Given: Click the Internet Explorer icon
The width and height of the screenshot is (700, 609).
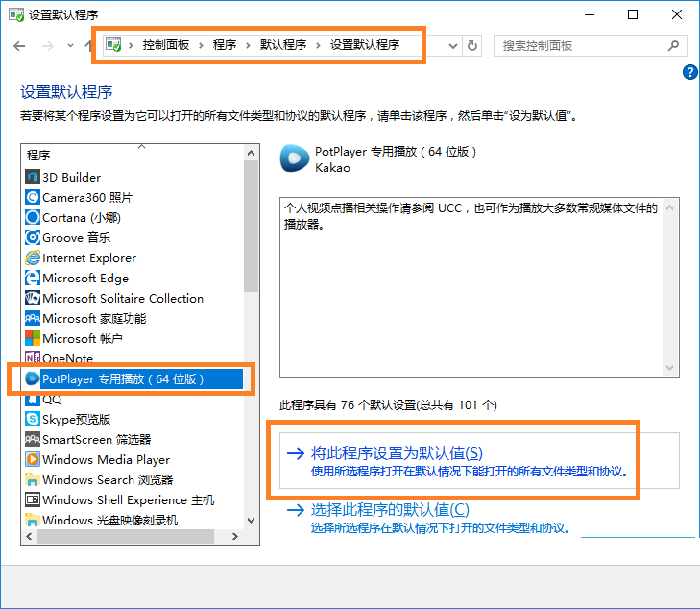Looking at the screenshot, I should click(x=33, y=257).
